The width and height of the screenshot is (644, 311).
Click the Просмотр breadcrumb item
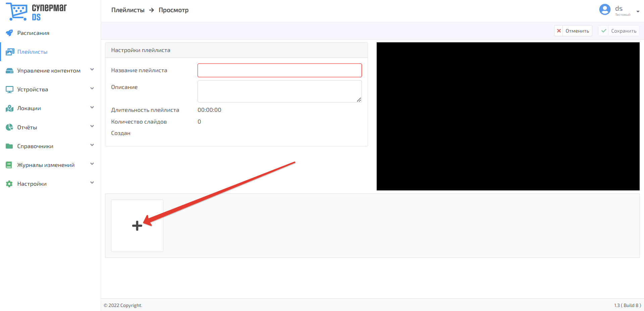pos(173,10)
